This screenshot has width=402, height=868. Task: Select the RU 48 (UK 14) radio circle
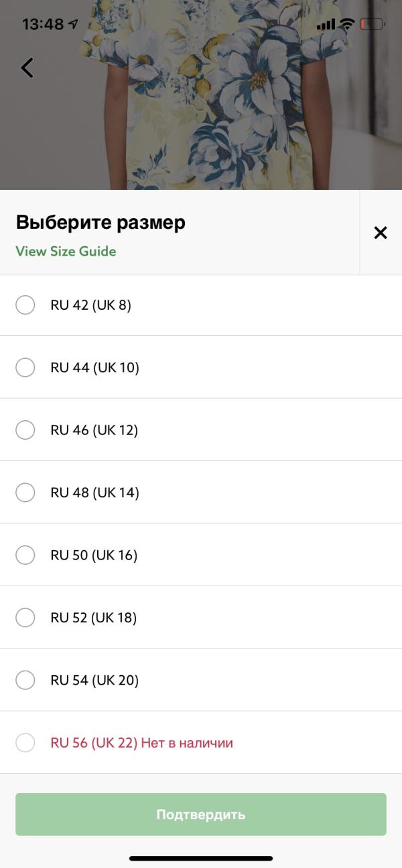pyautogui.click(x=25, y=493)
